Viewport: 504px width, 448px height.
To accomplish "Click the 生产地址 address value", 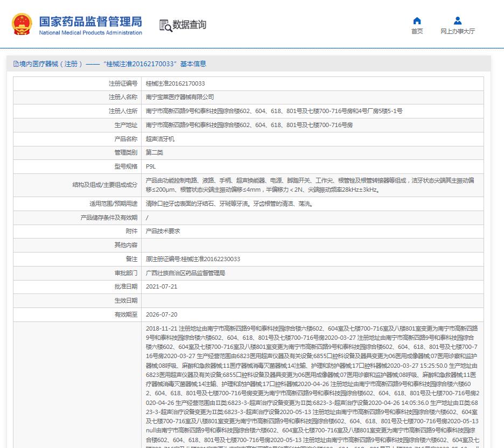I will point(249,125).
